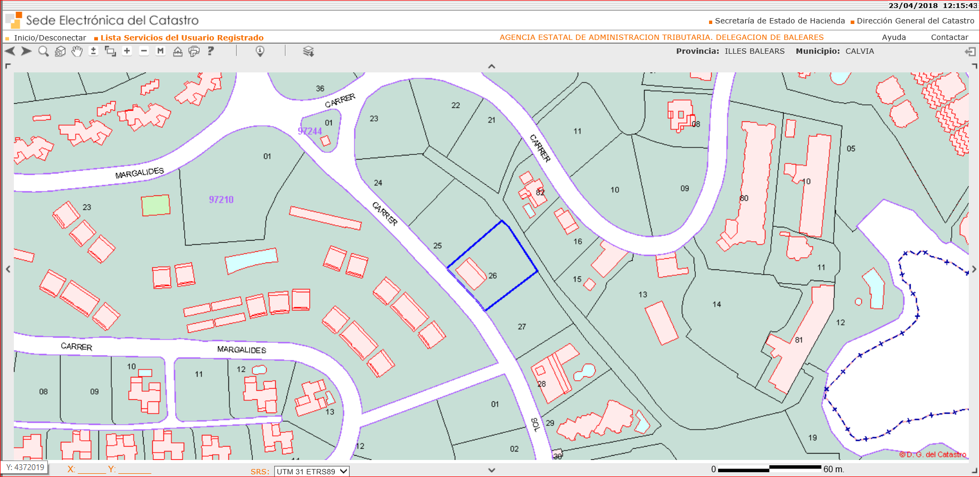This screenshot has width=980, height=477.
Task: Open the Ayuda menu item
Action: [894, 37]
